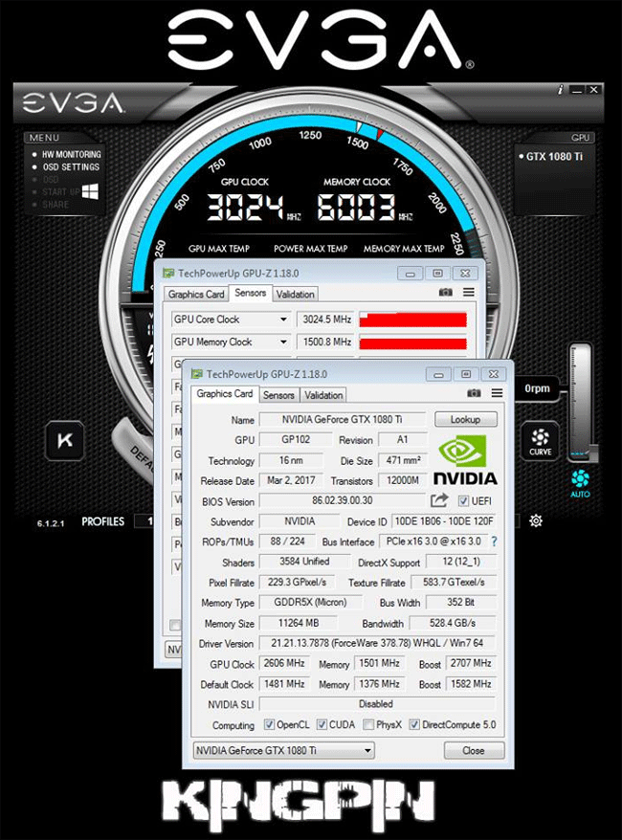
Task: Click the Lookup button
Action: (x=466, y=419)
